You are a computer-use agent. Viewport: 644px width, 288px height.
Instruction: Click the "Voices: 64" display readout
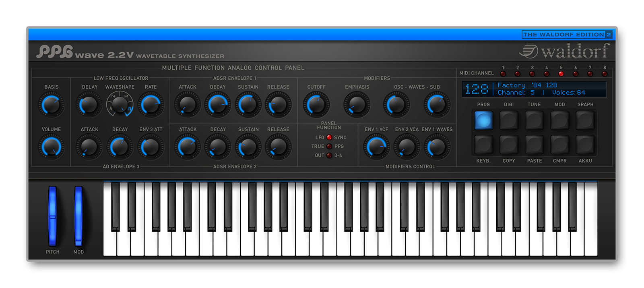point(569,93)
